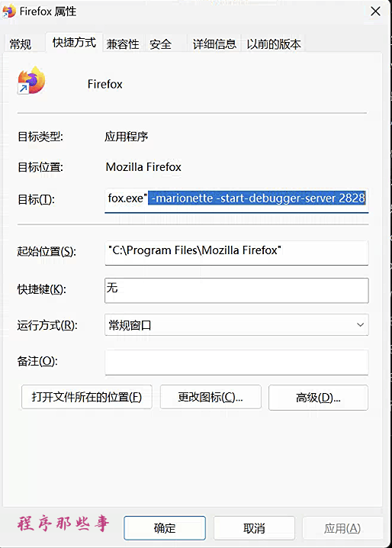The height and width of the screenshot is (548, 392).
Task: Close the Firefox properties dialog
Action: (x=375, y=11)
